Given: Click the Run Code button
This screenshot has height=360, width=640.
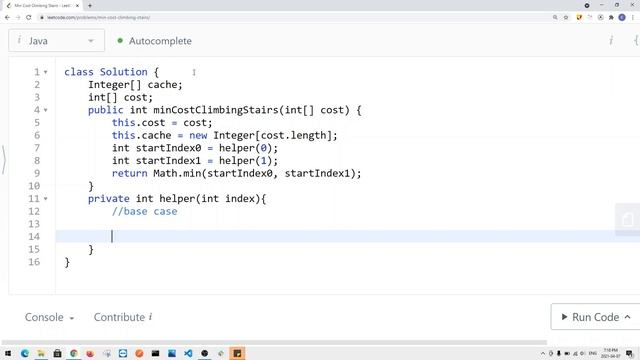Looking at the screenshot, I should 596,317.
